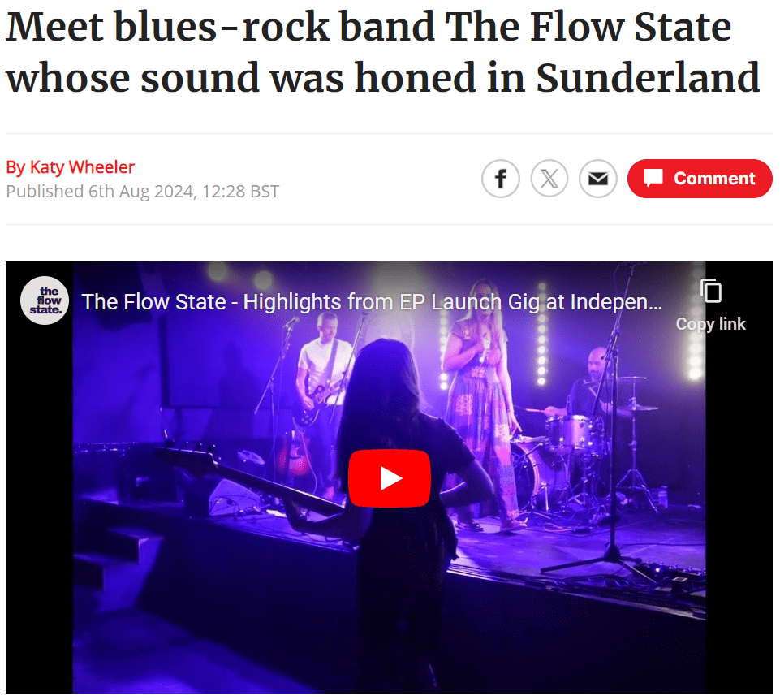Open comments with the red Comment button

(700, 179)
